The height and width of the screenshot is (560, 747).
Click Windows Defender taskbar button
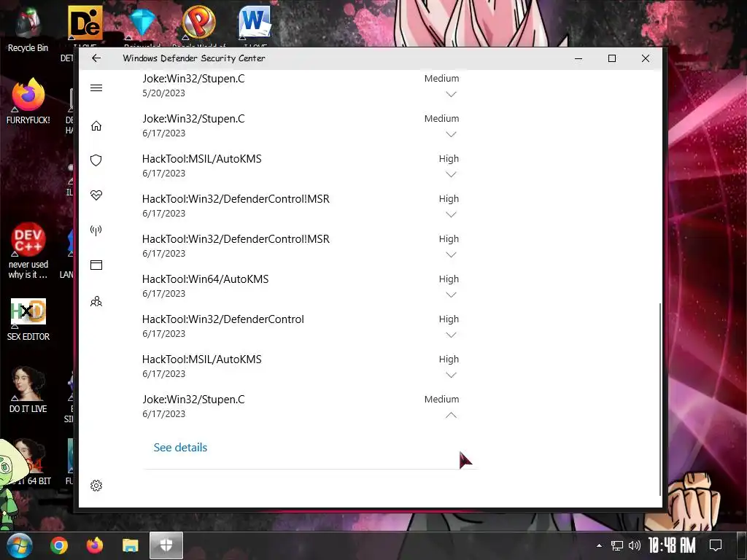click(x=166, y=545)
